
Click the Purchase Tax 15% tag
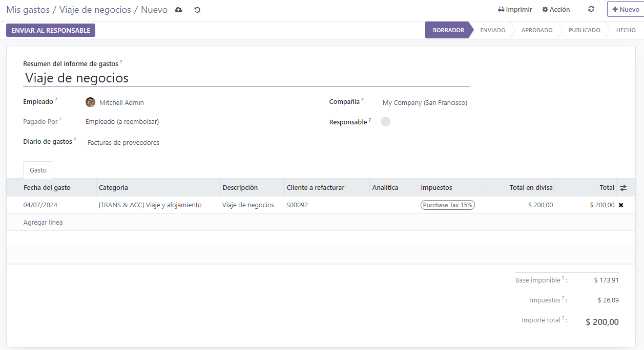[447, 205]
